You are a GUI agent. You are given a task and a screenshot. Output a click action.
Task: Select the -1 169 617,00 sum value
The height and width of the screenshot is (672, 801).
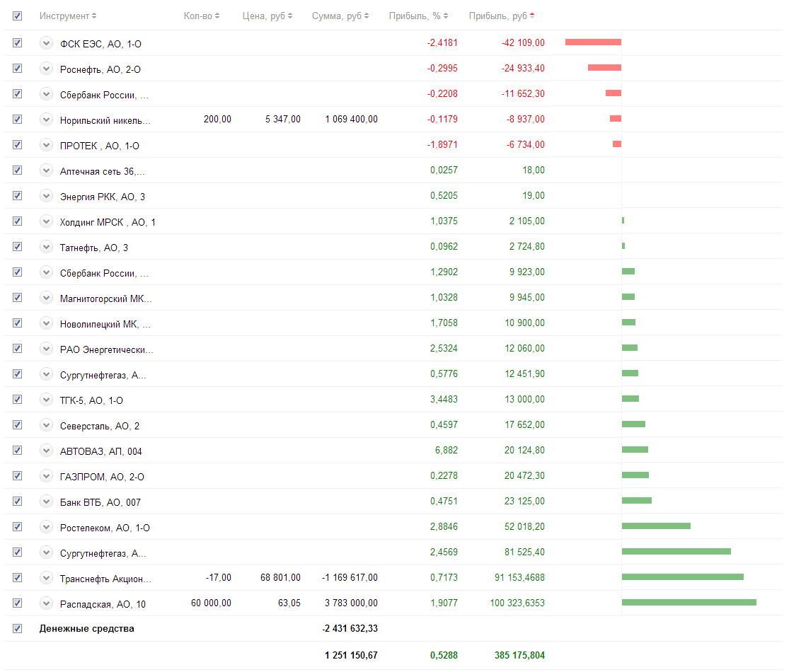click(350, 577)
